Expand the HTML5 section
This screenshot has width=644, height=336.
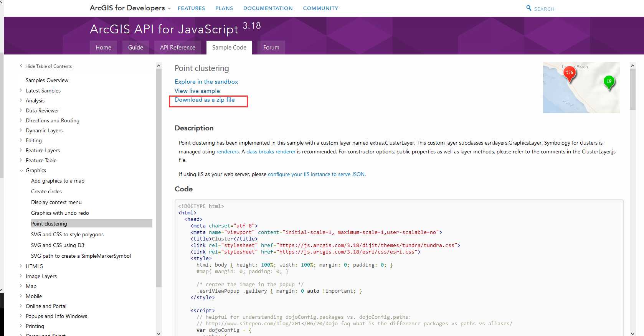click(21, 266)
